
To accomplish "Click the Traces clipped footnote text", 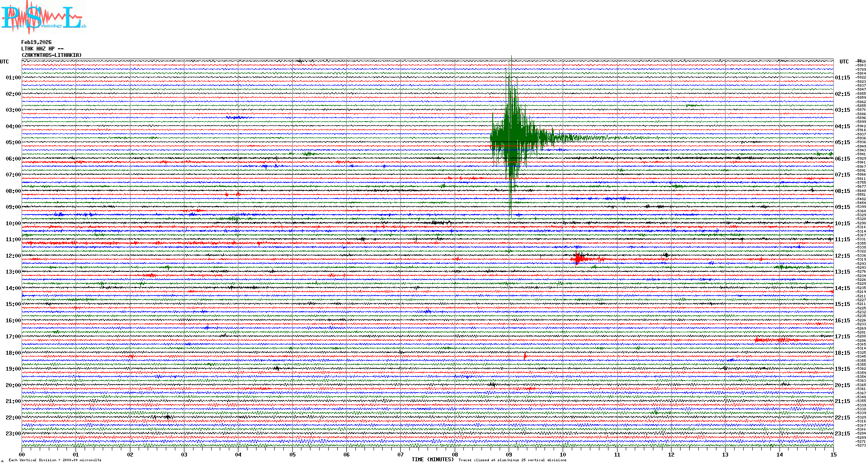I will (x=512, y=460).
